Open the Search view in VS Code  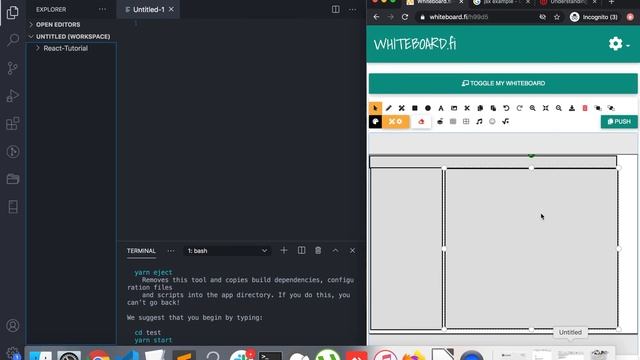coord(13,40)
